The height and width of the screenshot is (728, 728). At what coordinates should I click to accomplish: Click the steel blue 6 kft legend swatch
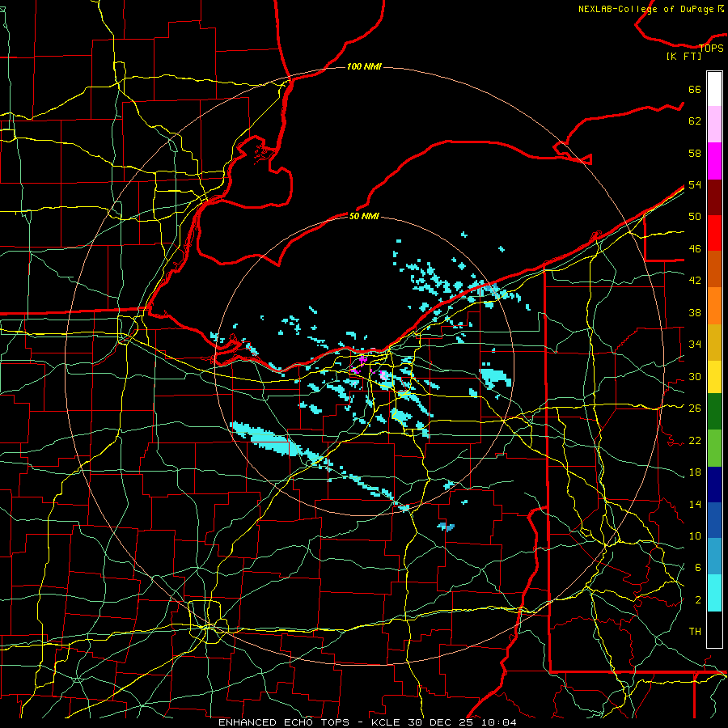coord(714,557)
